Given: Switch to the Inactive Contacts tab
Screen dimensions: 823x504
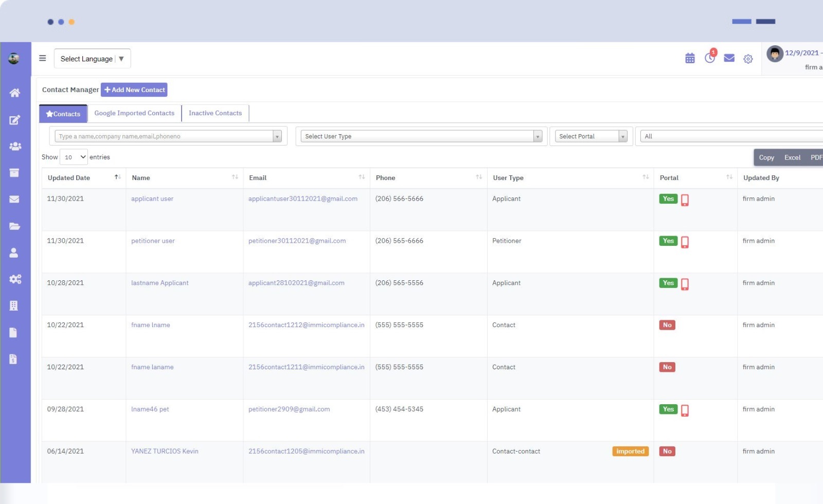Looking at the screenshot, I should [215, 113].
